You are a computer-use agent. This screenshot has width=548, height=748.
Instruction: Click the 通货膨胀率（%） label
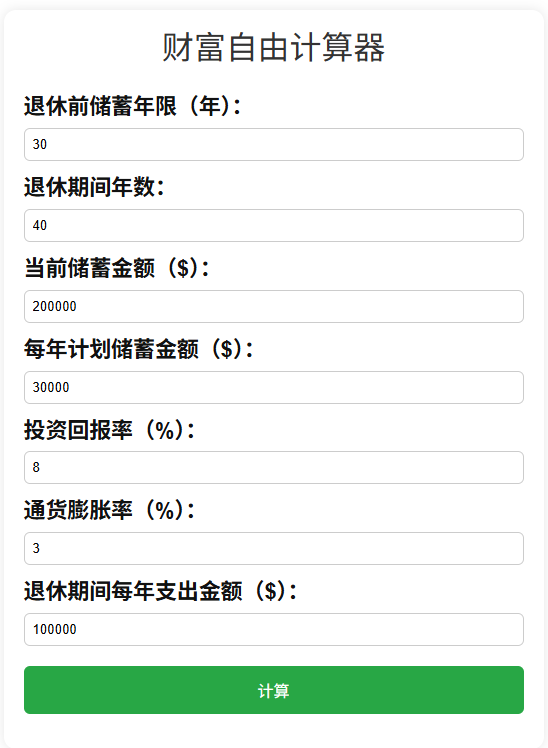pyautogui.click(x=110, y=510)
